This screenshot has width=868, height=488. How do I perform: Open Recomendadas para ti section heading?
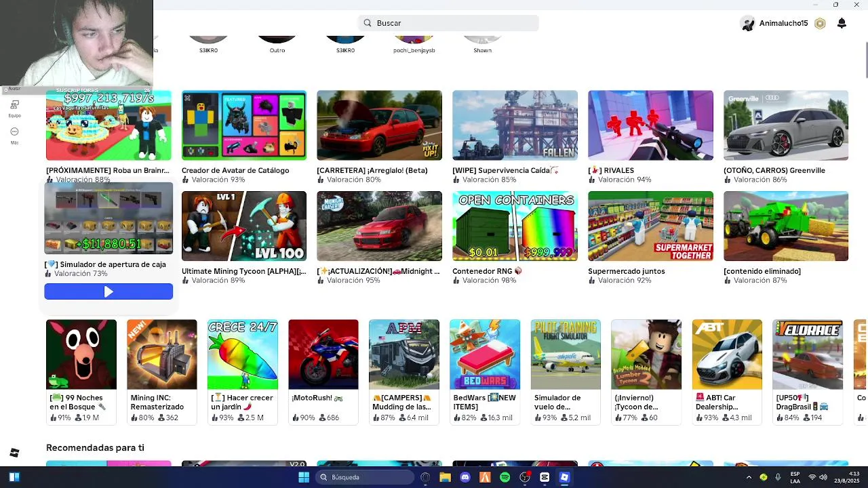95,447
